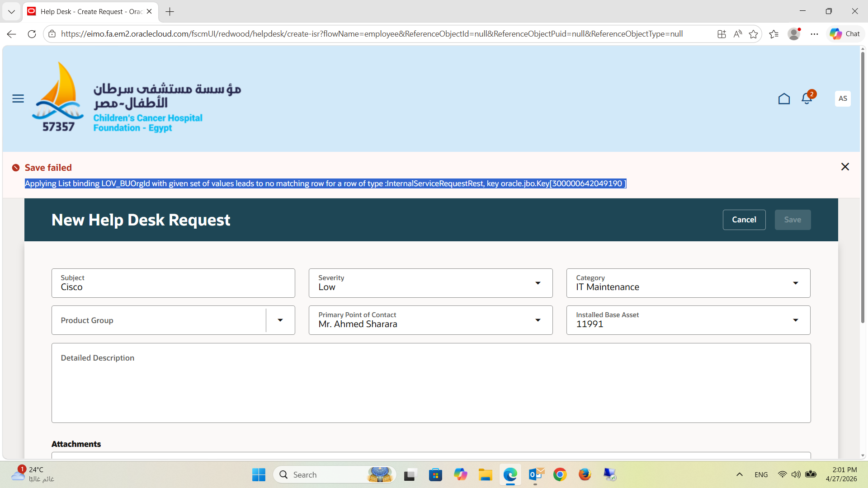View site information lock icon

pos(52,34)
